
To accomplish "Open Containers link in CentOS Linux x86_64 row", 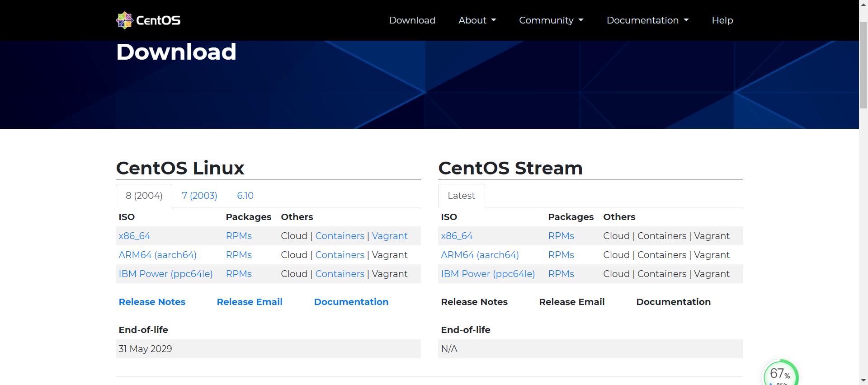I will tap(340, 236).
